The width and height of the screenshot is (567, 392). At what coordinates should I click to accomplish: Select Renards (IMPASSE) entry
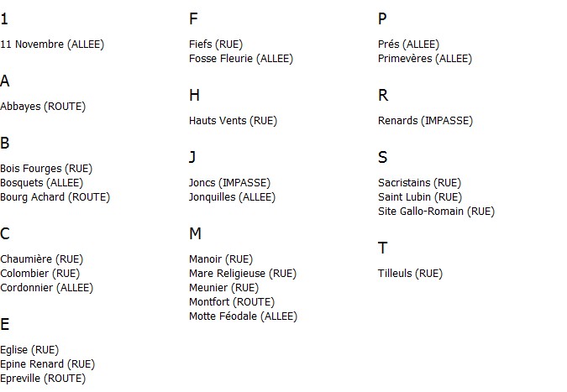pyautogui.click(x=426, y=121)
